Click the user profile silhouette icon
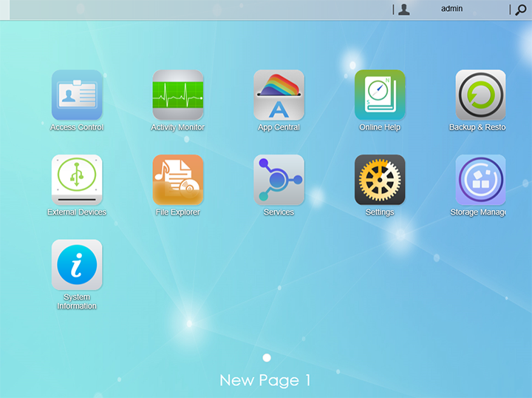This screenshot has width=532, height=398. pos(403,10)
